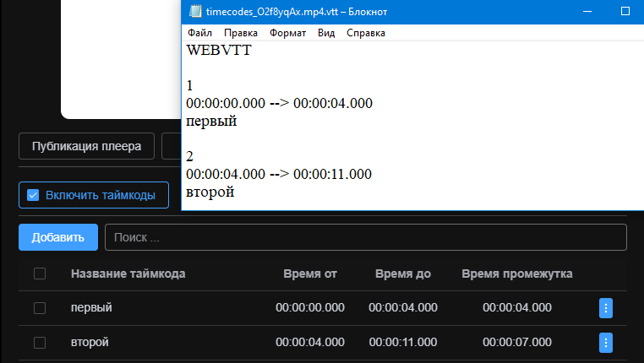Click the 00:00:00.000 --> 00:00:04.000 line in Notepad
The height and width of the screenshot is (363, 644).
279,103
